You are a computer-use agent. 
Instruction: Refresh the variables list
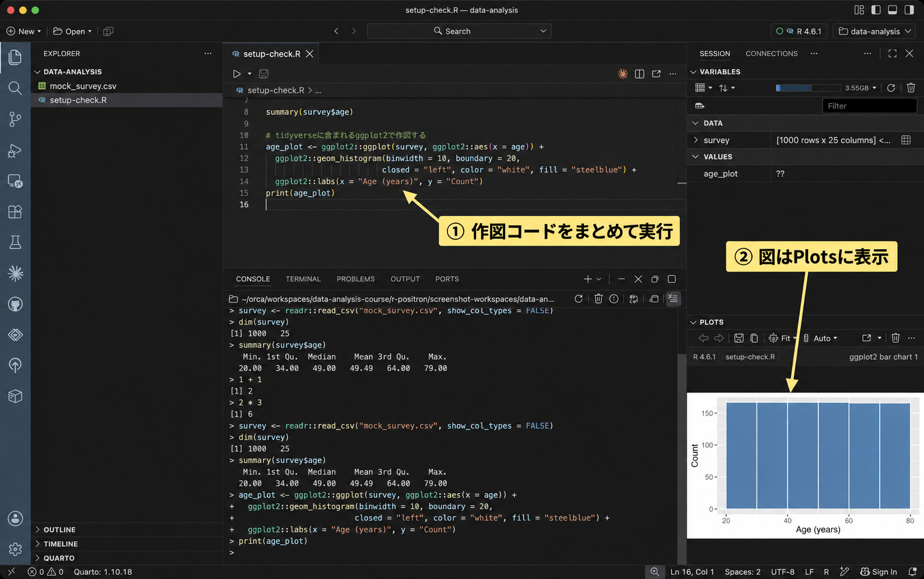(891, 88)
